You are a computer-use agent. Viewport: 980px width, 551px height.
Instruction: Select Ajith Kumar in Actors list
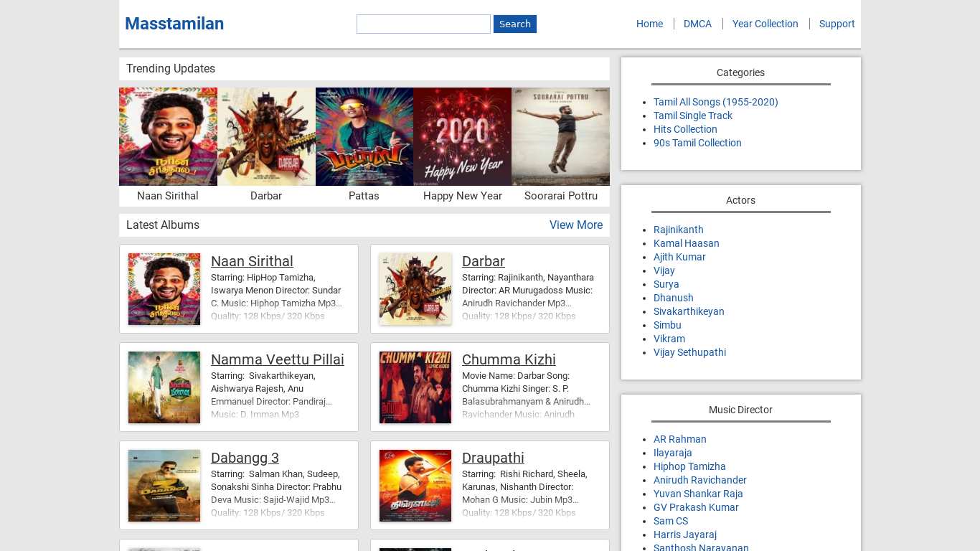(679, 257)
